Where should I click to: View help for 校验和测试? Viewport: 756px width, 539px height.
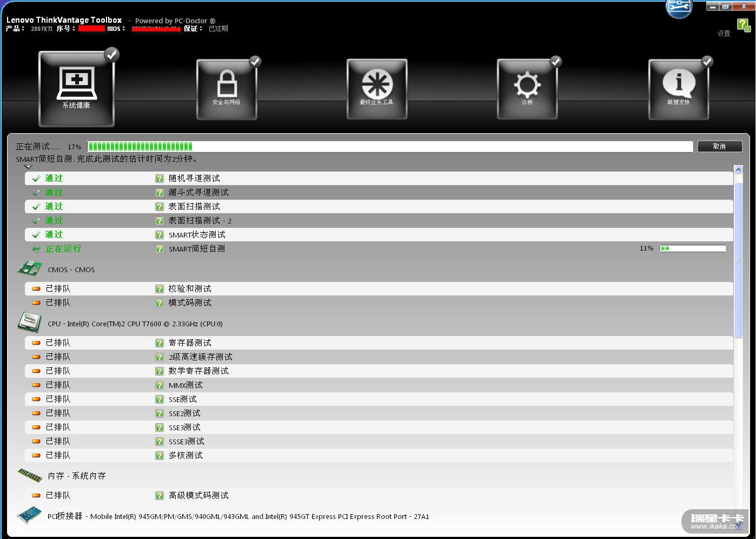[160, 289]
